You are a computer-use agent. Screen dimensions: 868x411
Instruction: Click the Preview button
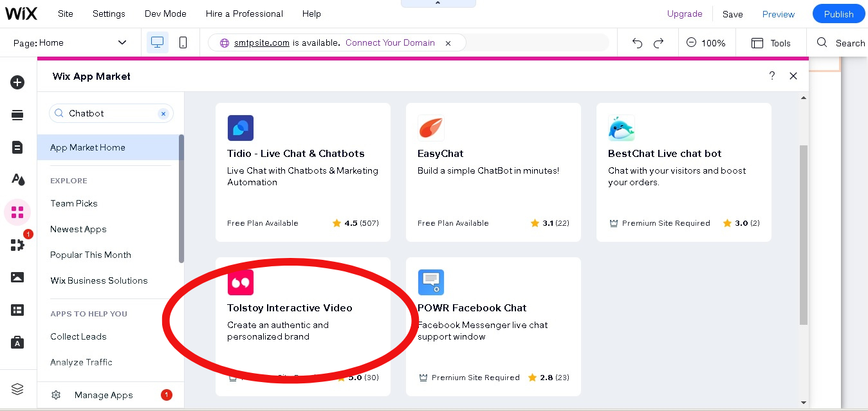(779, 14)
